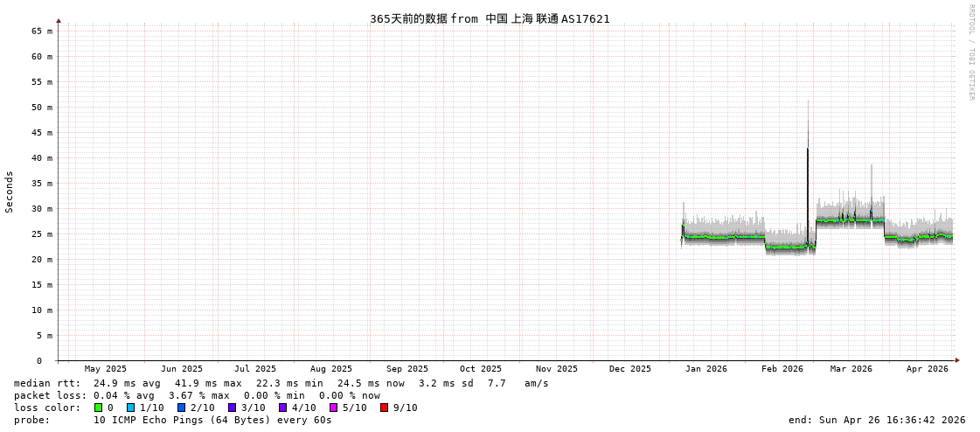Image resolution: width=980 pixels, height=432 pixels.
Task: Select the red 9/10 loss swatch
Action: (384, 408)
